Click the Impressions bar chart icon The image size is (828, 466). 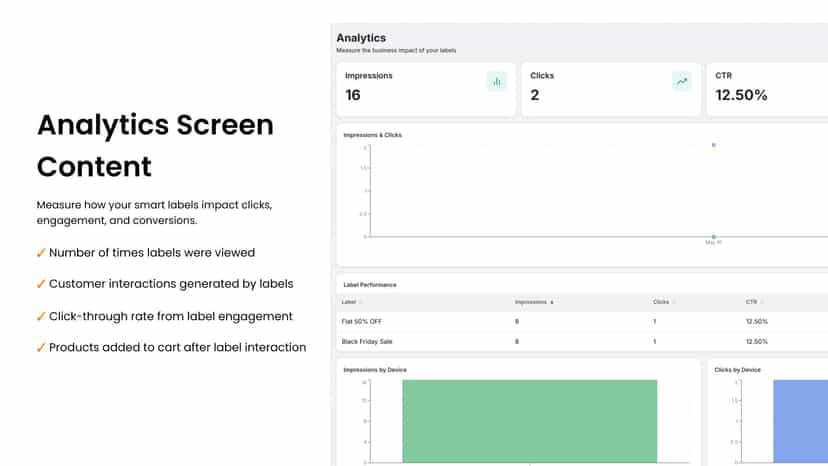click(x=496, y=82)
